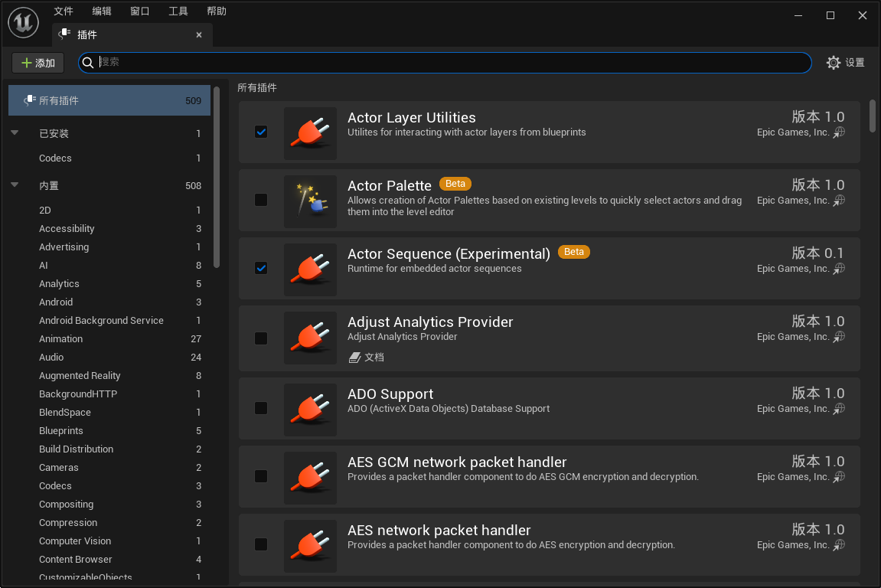Collapse the 已安装 category arrow
Viewport: 881px width, 588px height.
tap(15, 132)
